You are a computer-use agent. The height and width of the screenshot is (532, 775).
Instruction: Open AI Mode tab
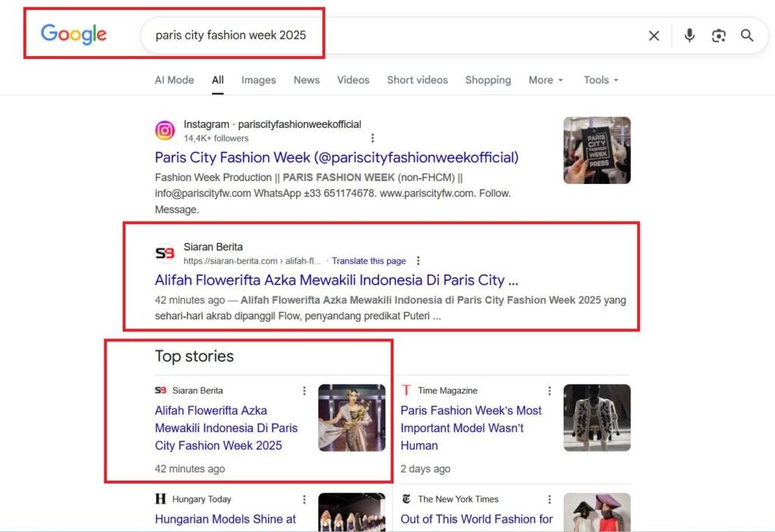coord(174,80)
